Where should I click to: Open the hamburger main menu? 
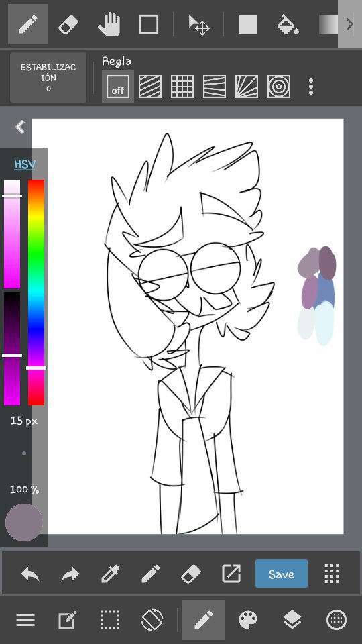click(x=25, y=619)
